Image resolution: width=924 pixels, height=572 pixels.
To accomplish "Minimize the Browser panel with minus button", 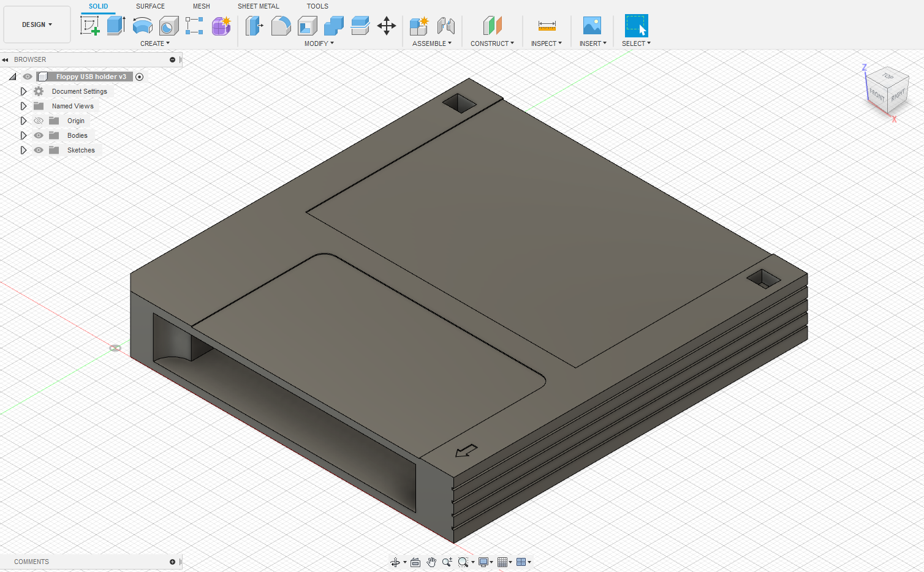I will point(172,60).
